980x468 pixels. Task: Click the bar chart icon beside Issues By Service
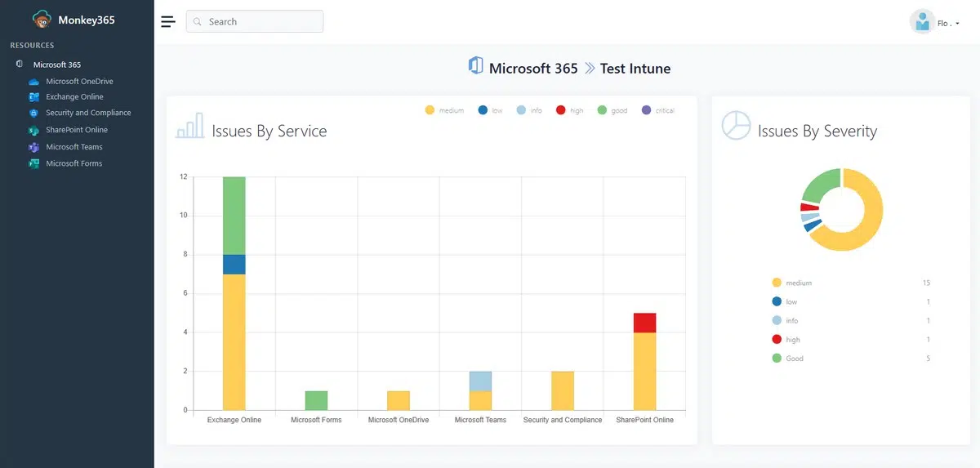coord(190,126)
